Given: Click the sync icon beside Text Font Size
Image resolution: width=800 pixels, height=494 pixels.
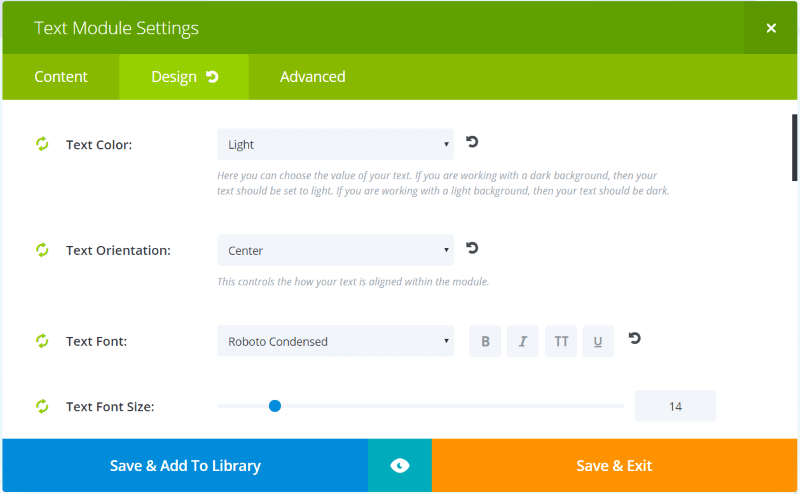Looking at the screenshot, I should pyautogui.click(x=42, y=406).
